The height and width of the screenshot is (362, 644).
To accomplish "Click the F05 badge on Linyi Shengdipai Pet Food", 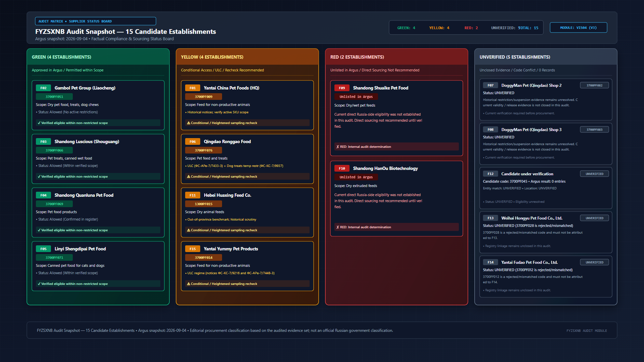I will 43,249.
